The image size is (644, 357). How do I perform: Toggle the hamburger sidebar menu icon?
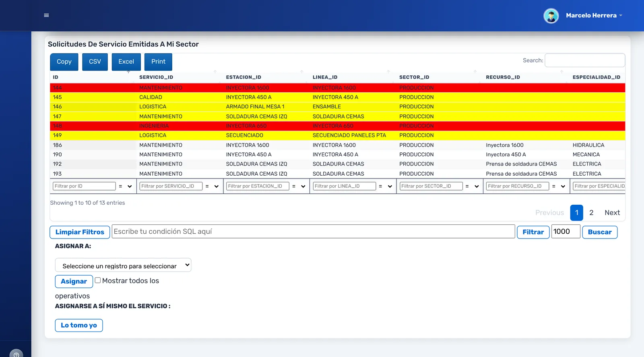tap(46, 15)
